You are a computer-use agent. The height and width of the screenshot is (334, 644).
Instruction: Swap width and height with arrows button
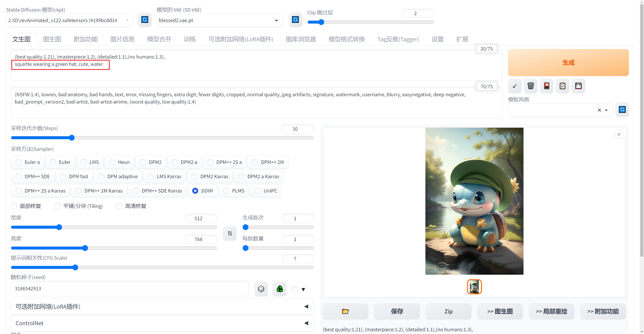click(x=230, y=233)
